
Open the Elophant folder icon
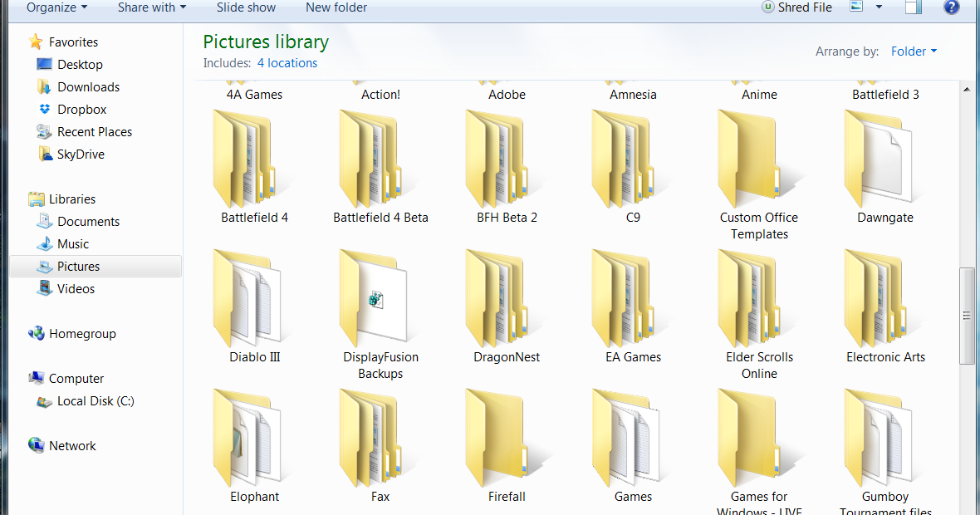(x=247, y=438)
